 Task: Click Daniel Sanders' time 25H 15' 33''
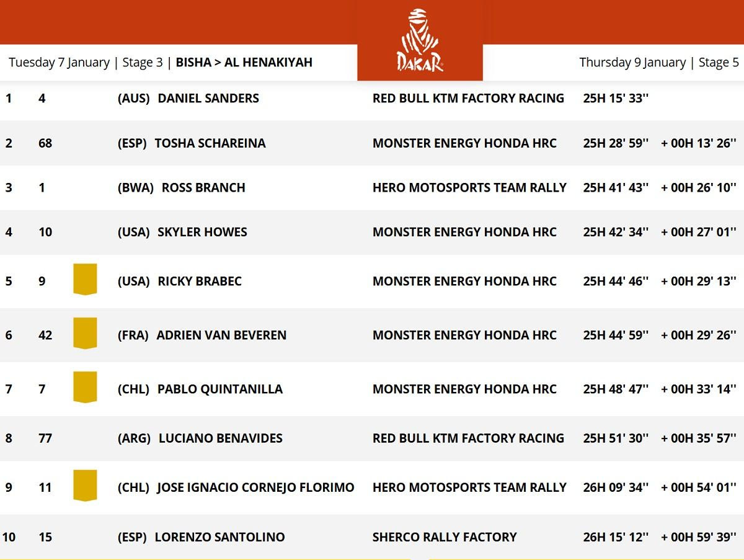tap(616, 98)
